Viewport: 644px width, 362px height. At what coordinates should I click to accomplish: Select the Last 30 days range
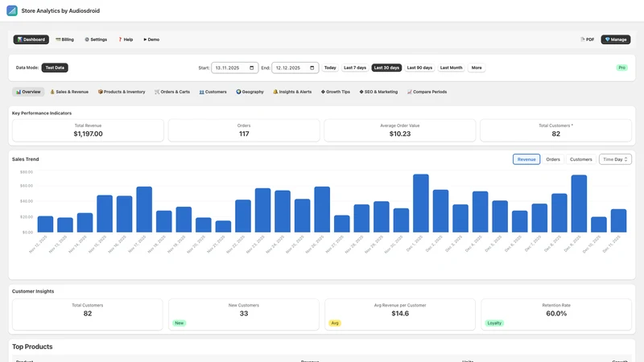coord(386,68)
